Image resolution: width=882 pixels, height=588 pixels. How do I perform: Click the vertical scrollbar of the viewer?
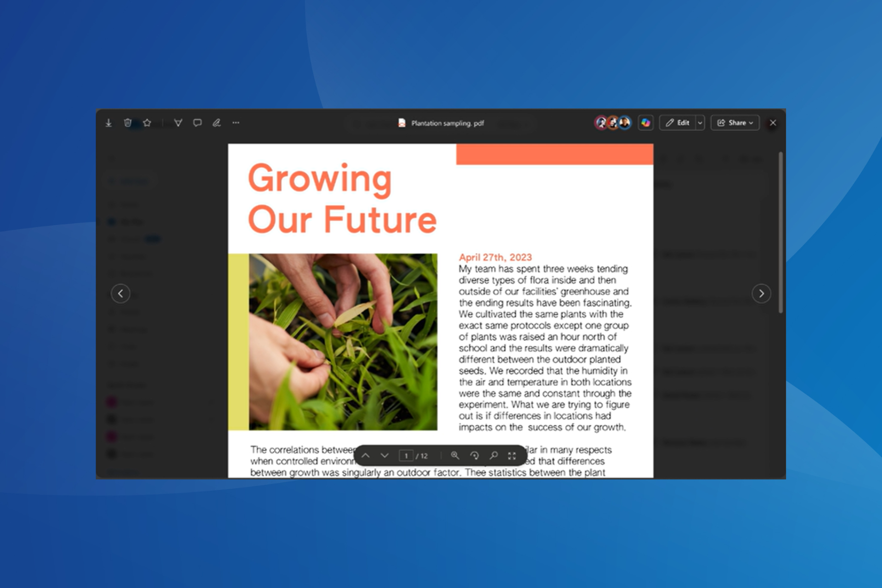(780, 232)
